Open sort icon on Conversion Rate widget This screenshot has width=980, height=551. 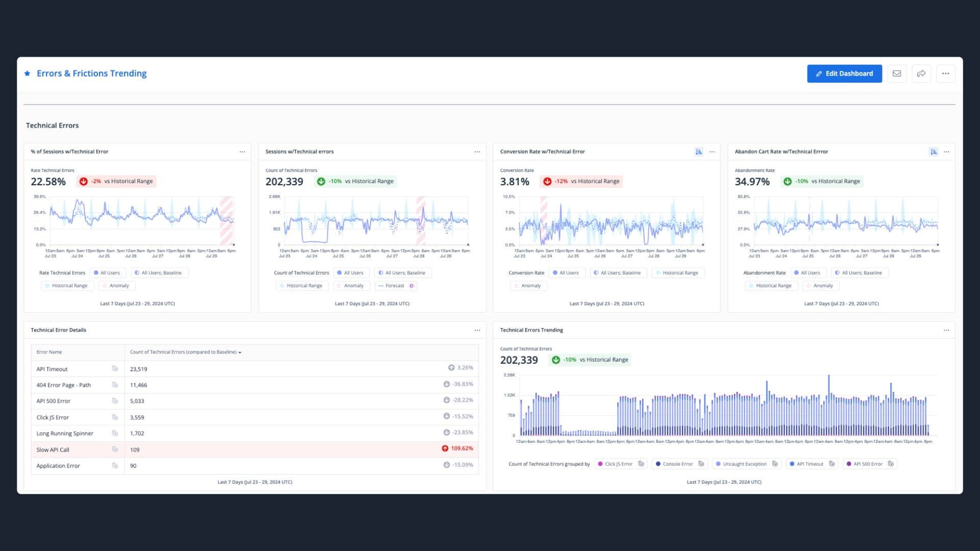click(699, 152)
